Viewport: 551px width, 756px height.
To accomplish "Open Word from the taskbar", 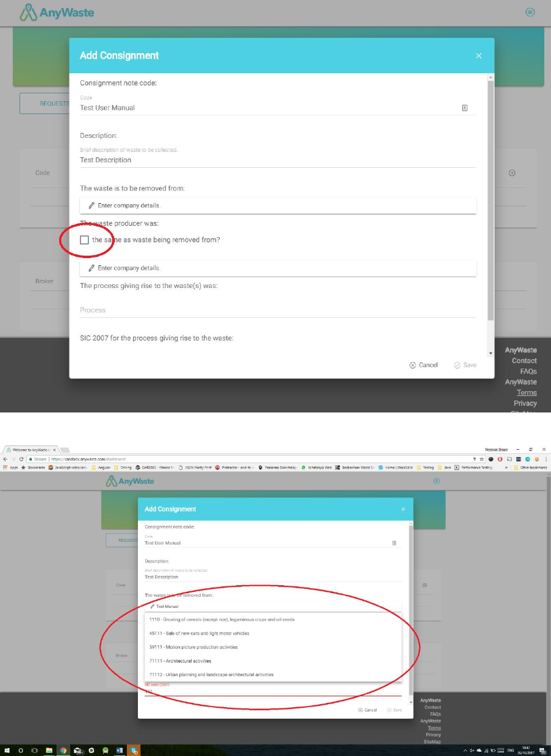I will pyautogui.click(x=120, y=751).
